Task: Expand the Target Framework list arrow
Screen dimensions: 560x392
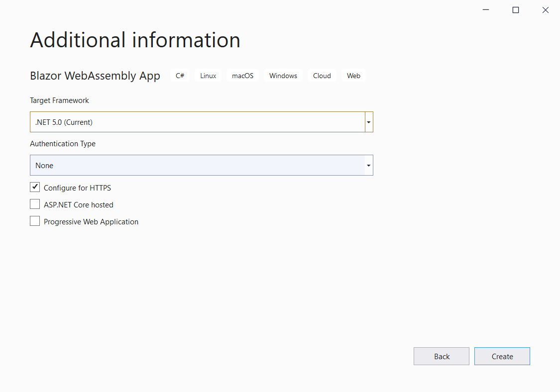Action: (368, 122)
